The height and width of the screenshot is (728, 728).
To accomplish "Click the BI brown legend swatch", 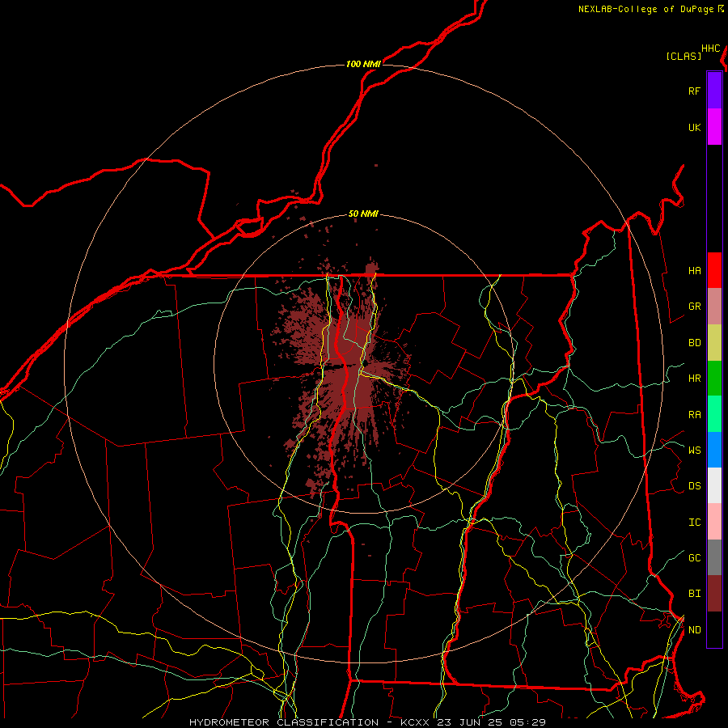I will [714, 594].
